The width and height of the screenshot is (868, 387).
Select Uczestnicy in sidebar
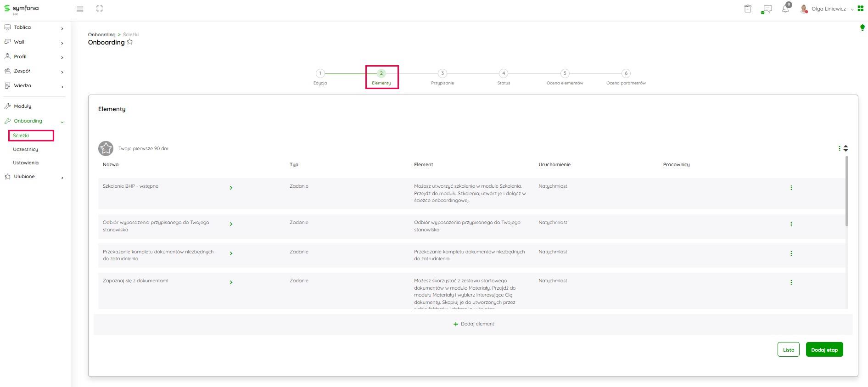tap(26, 150)
